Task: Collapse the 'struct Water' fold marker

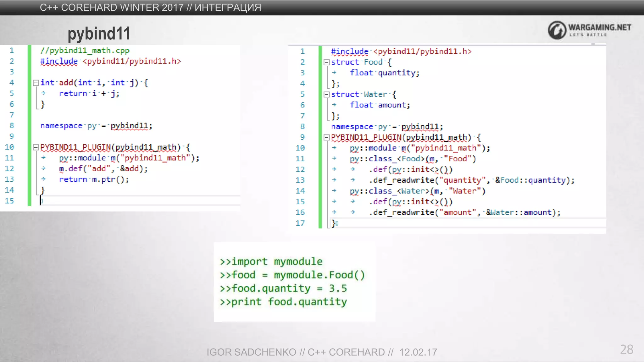Action: (x=326, y=95)
